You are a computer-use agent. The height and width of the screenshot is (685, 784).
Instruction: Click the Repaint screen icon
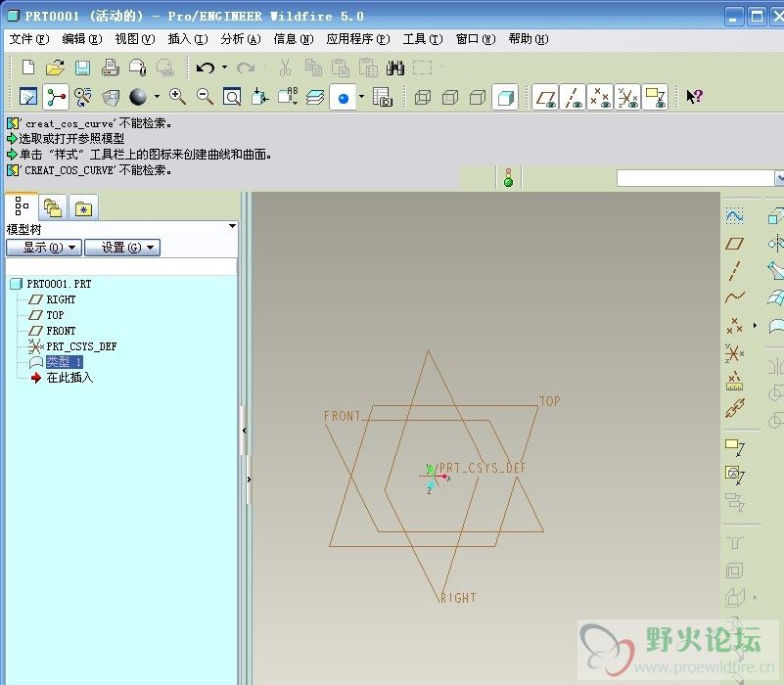[28, 96]
